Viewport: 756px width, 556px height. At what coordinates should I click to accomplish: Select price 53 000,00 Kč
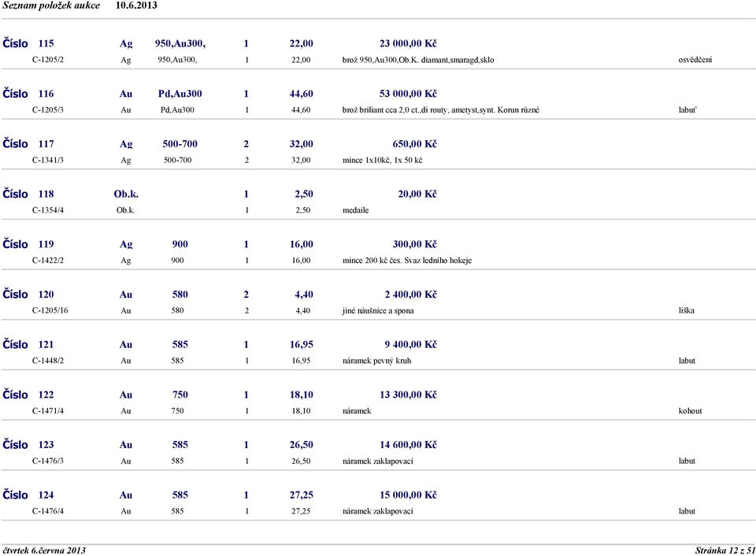(408, 94)
